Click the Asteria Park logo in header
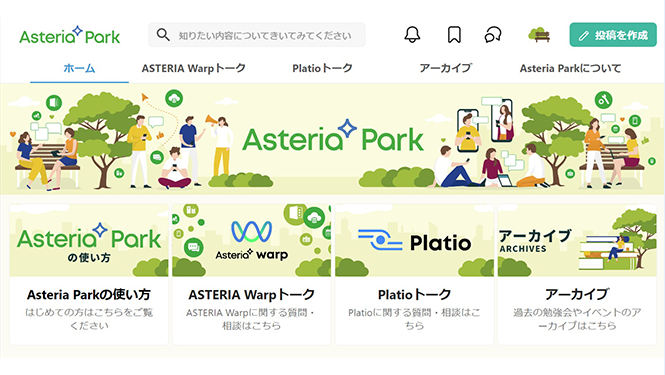The width and height of the screenshot is (665, 375). [70, 35]
